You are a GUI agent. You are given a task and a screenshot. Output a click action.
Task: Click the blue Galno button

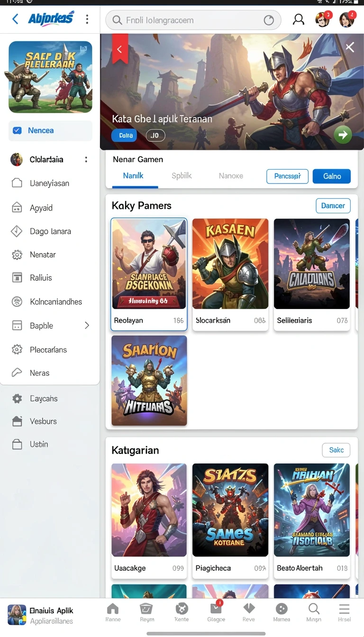click(332, 176)
